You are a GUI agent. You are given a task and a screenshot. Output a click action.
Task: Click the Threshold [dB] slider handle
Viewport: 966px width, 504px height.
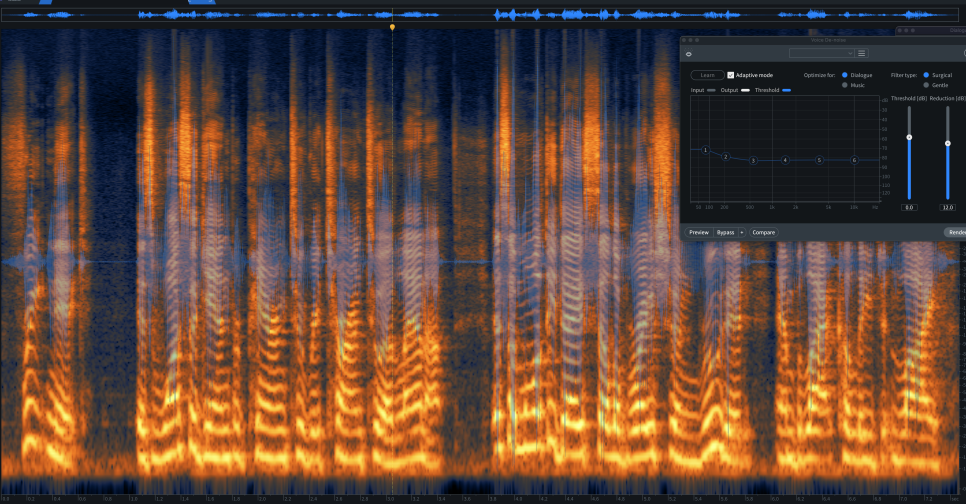[909, 137]
